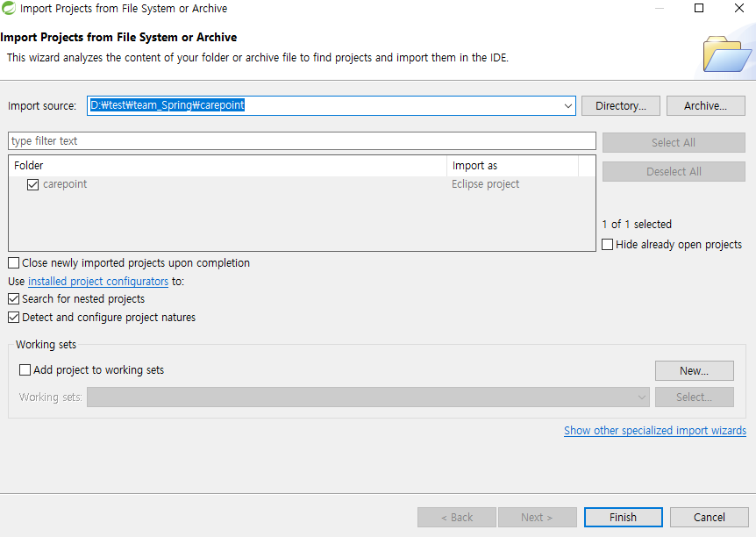Cancel the import wizard

pyautogui.click(x=709, y=517)
